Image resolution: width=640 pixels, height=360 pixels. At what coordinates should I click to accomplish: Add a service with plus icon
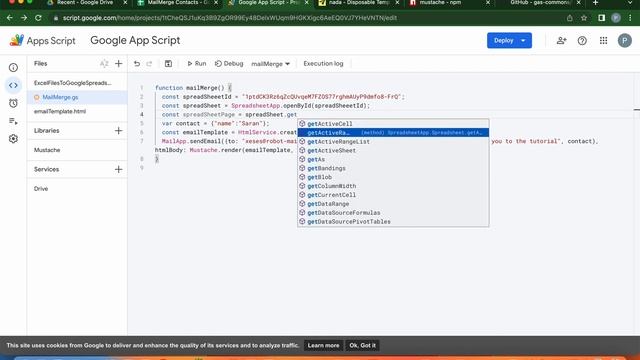click(118, 169)
